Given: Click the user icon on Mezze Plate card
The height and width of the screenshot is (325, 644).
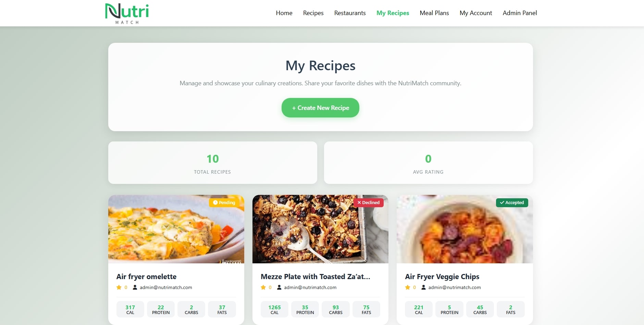Looking at the screenshot, I should click(279, 287).
